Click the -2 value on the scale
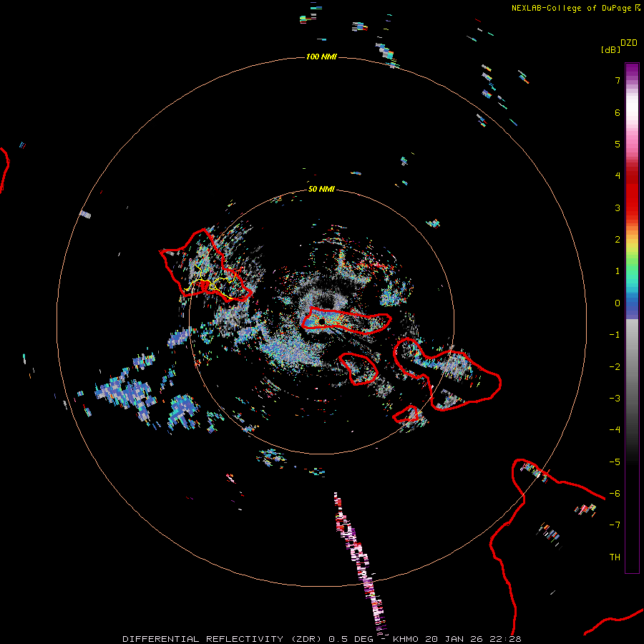The width and height of the screenshot is (644, 644). 615,367
